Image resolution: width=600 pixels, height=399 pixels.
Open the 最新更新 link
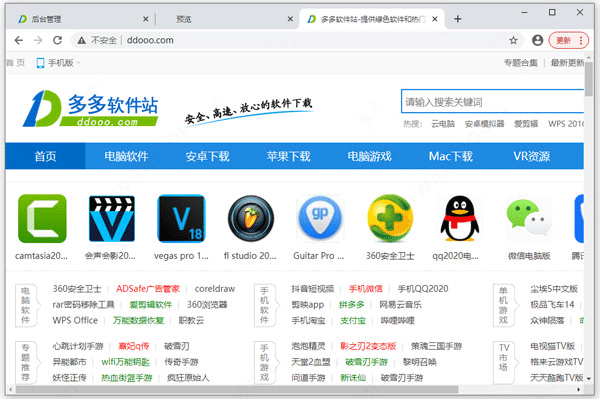567,63
